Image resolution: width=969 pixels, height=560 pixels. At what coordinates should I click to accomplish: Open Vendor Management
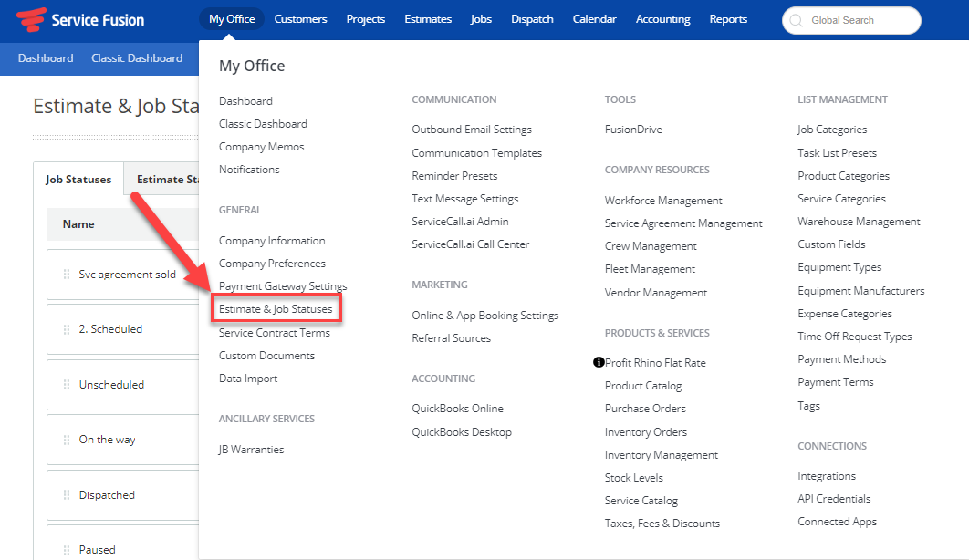pyautogui.click(x=656, y=293)
